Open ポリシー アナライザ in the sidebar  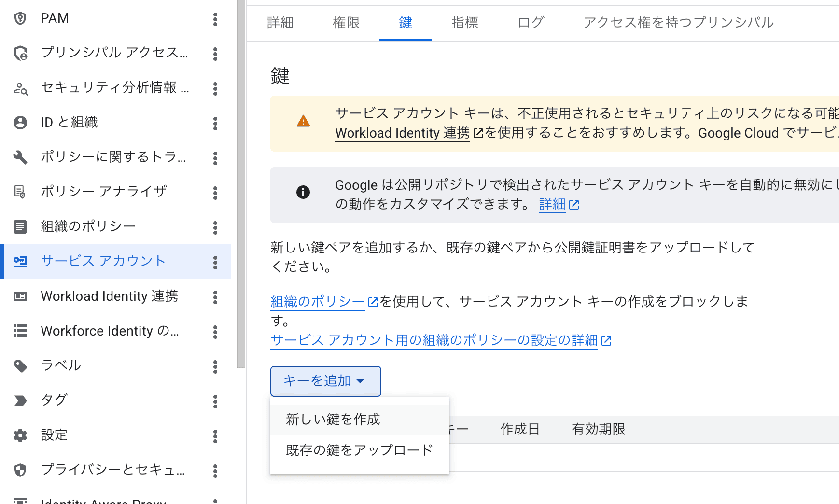115,192
